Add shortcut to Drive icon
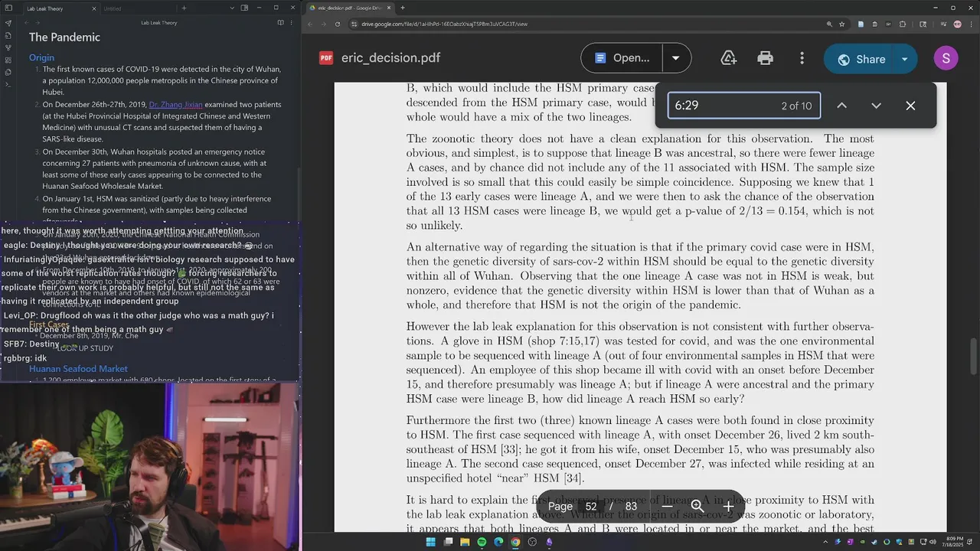Screen dimensions: 980x551 pyautogui.click(x=728, y=58)
